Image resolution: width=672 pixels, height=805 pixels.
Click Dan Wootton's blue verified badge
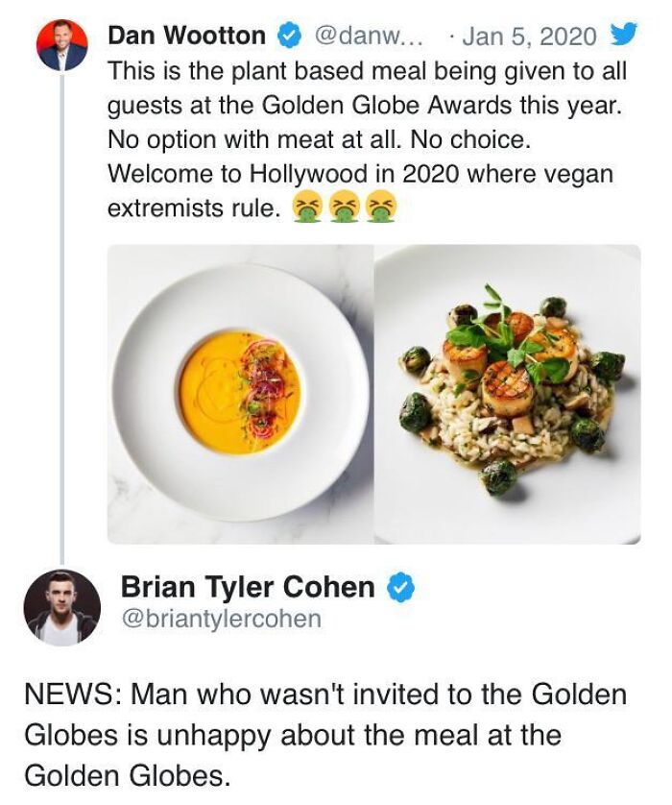(x=288, y=37)
